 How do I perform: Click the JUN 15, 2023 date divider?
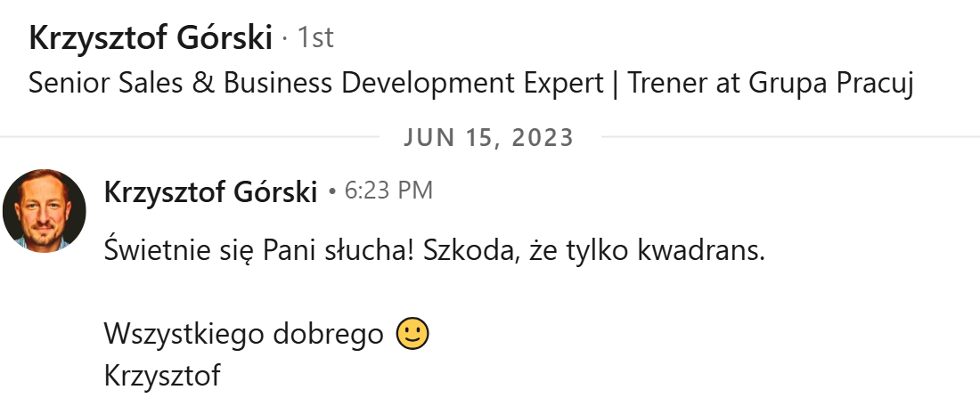coord(489,138)
